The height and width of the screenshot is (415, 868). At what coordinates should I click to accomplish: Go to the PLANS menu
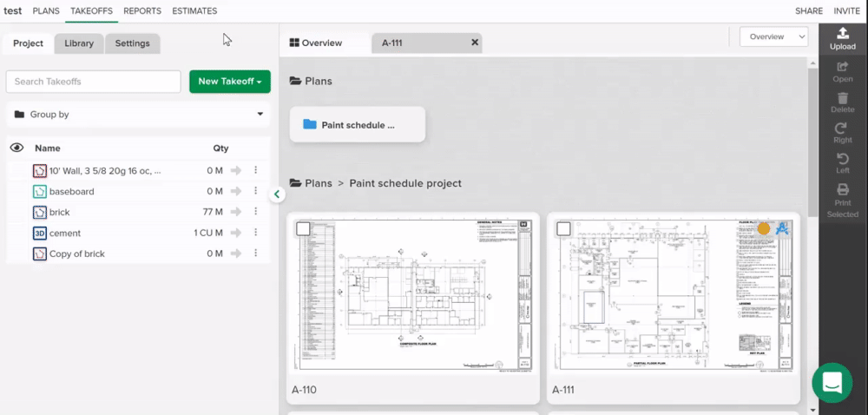pos(46,11)
